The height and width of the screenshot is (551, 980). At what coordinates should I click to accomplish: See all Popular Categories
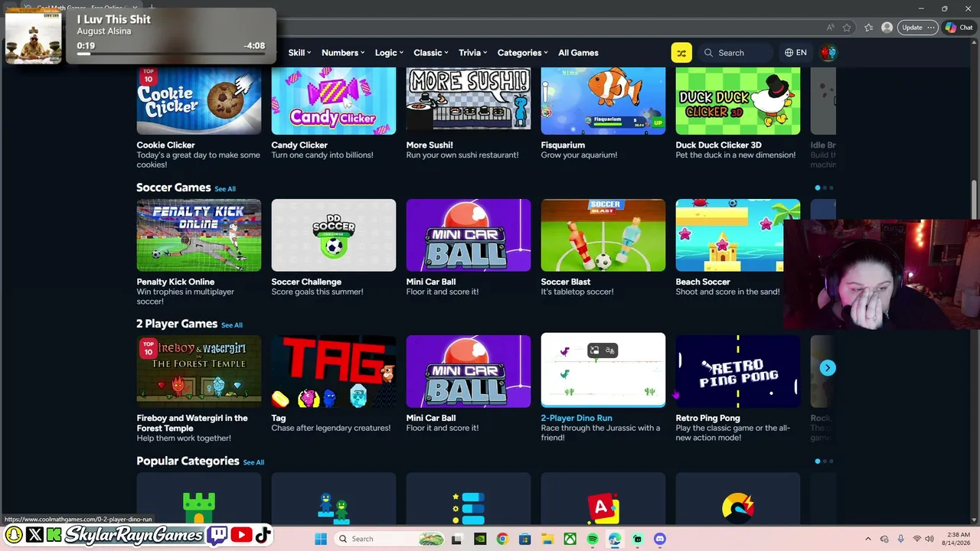coord(253,462)
